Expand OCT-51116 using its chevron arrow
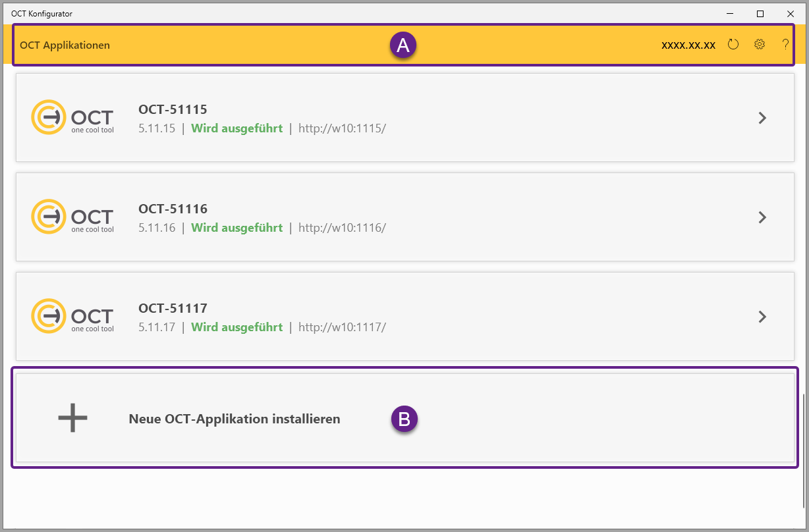The height and width of the screenshot is (532, 809). [762, 217]
